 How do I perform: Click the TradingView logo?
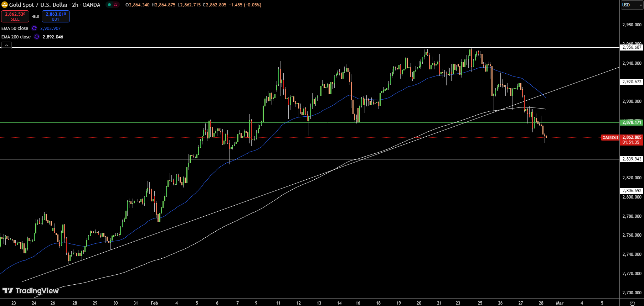31,291
